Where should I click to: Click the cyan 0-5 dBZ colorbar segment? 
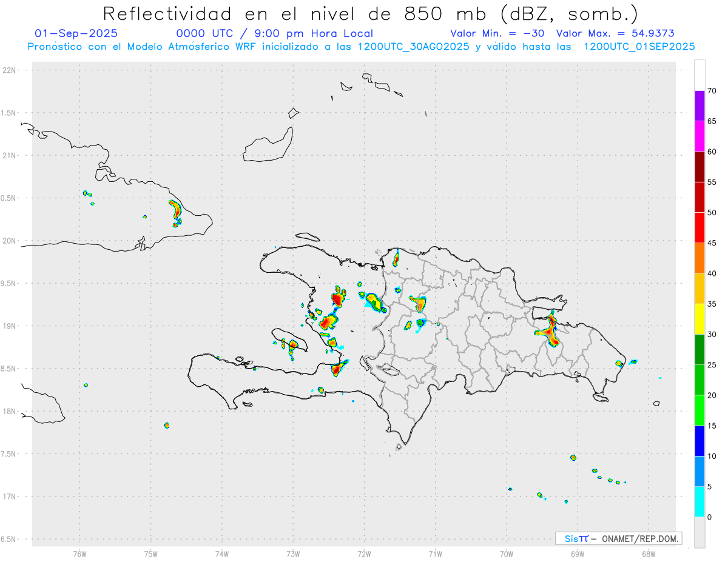pos(700,502)
